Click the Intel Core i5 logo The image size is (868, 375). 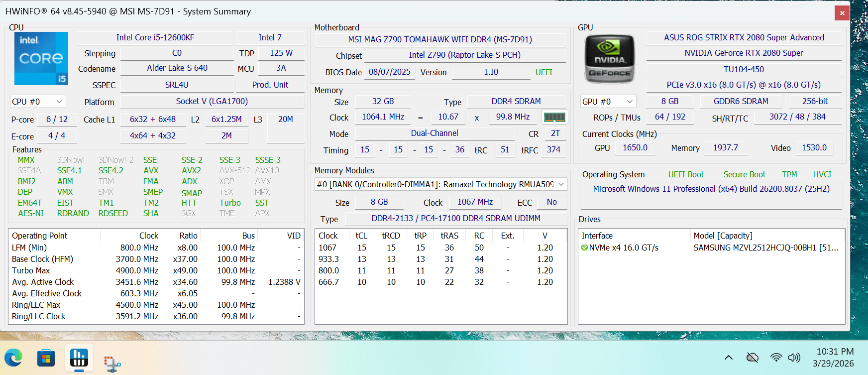tap(41, 59)
